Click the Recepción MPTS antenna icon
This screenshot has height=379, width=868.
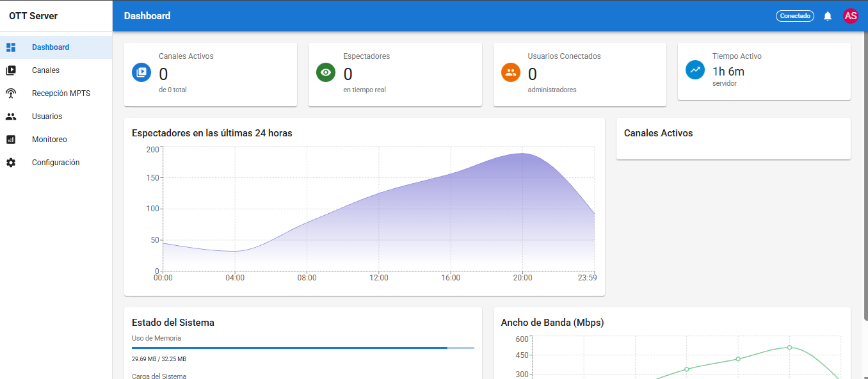[x=11, y=93]
